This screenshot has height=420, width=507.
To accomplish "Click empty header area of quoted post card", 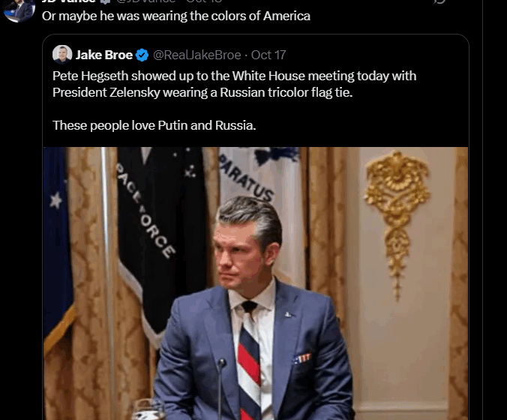I will click(375, 55).
